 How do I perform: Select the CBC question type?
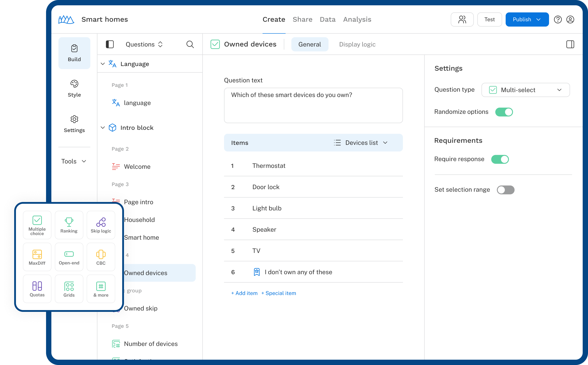pyautogui.click(x=101, y=257)
